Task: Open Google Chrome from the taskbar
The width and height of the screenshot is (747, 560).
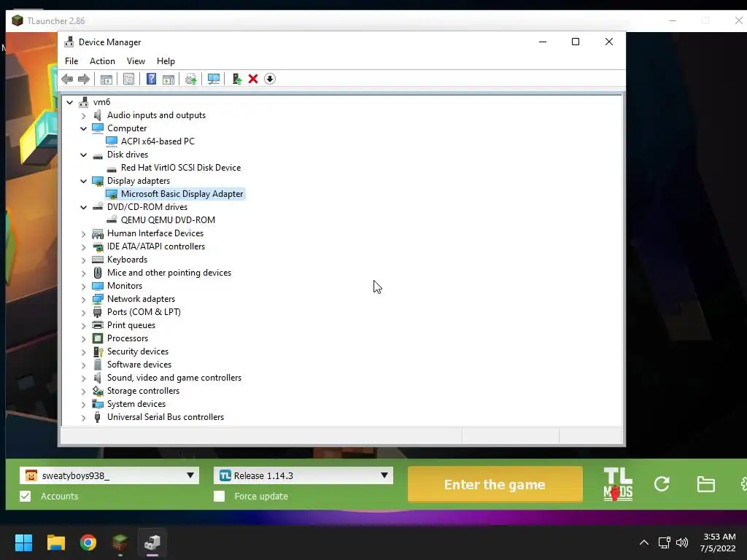Action: 88,542
